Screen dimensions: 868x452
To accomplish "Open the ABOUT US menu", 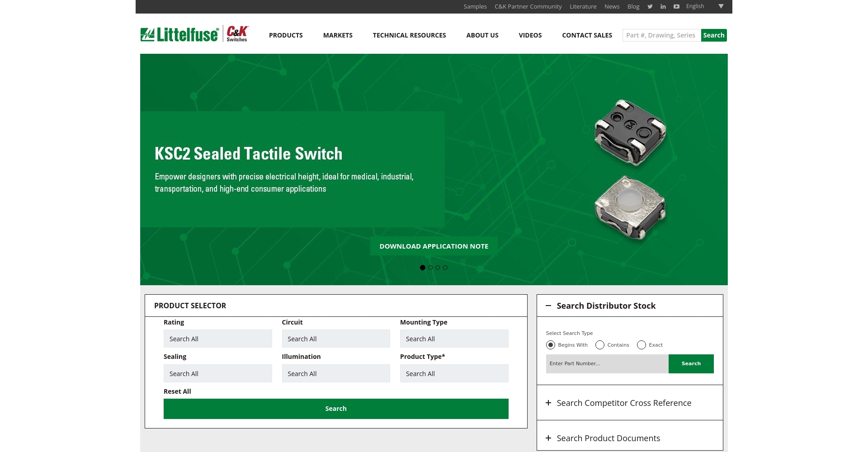I will (x=482, y=35).
